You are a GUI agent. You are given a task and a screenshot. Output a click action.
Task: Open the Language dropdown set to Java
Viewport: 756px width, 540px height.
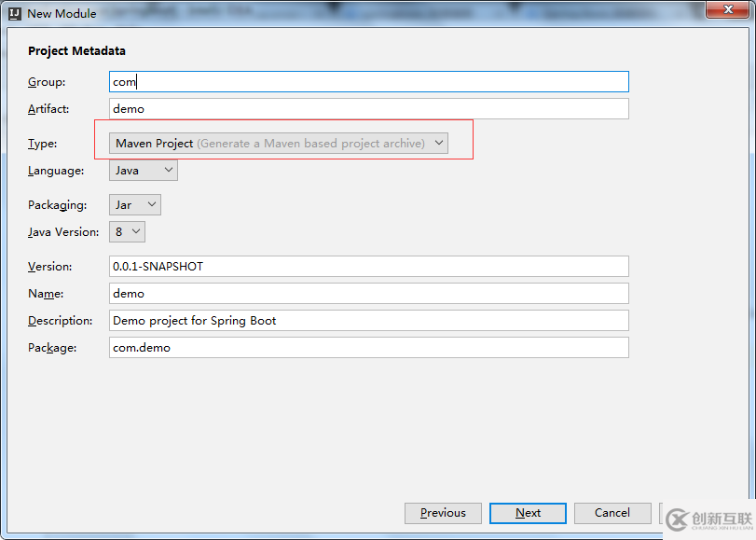144,171
